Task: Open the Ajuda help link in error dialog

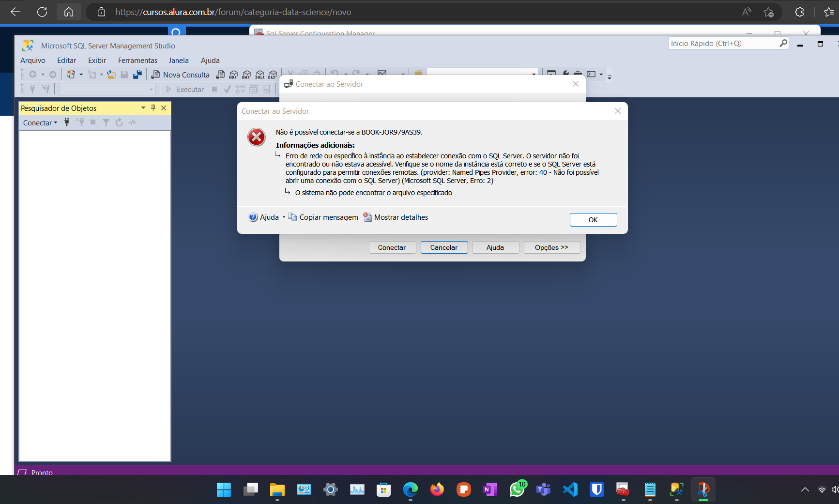Action: (x=264, y=217)
